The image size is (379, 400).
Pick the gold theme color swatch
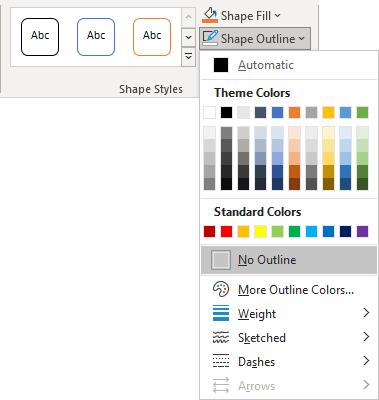coord(328,113)
